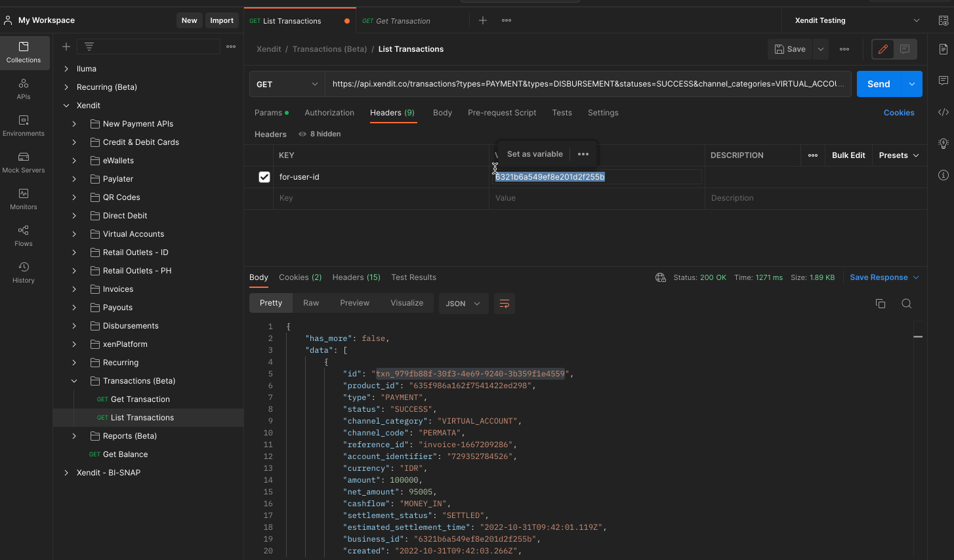The image size is (954, 560).
Task: Open the Pre-request Script tab
Action: tap(502, 113)
